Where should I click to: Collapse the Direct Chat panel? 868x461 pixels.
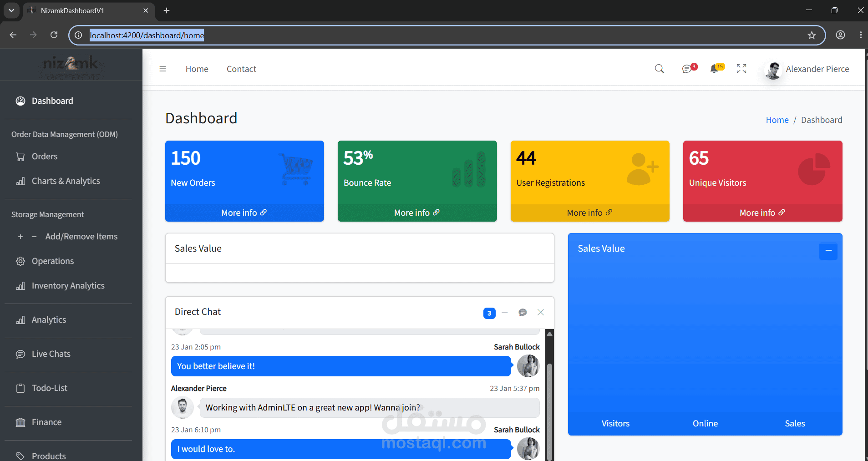point(505,312)
